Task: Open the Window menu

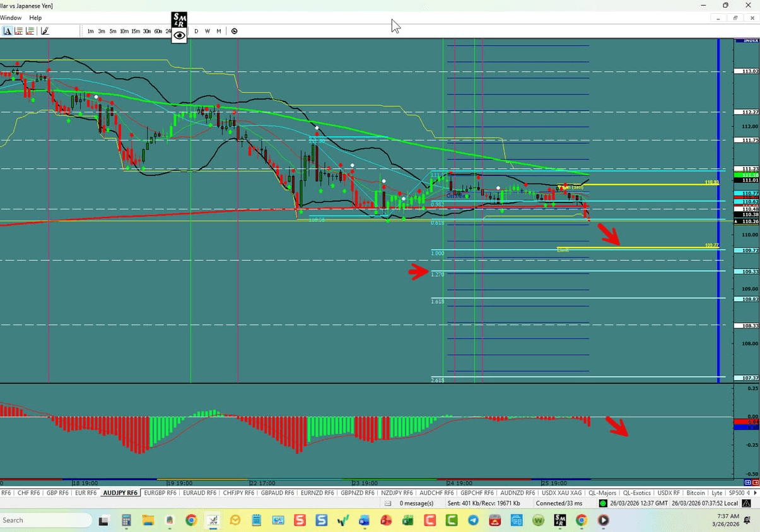Action: [11, 18]
